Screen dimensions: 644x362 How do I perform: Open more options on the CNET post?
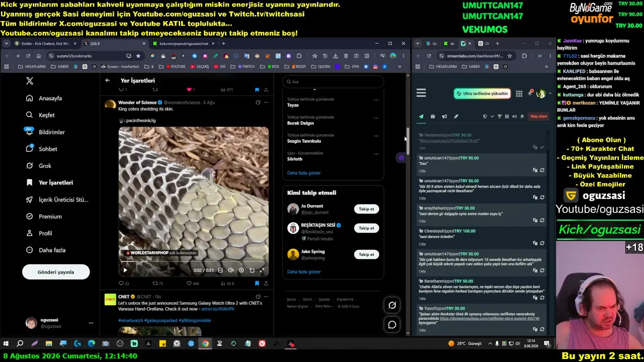266,297
